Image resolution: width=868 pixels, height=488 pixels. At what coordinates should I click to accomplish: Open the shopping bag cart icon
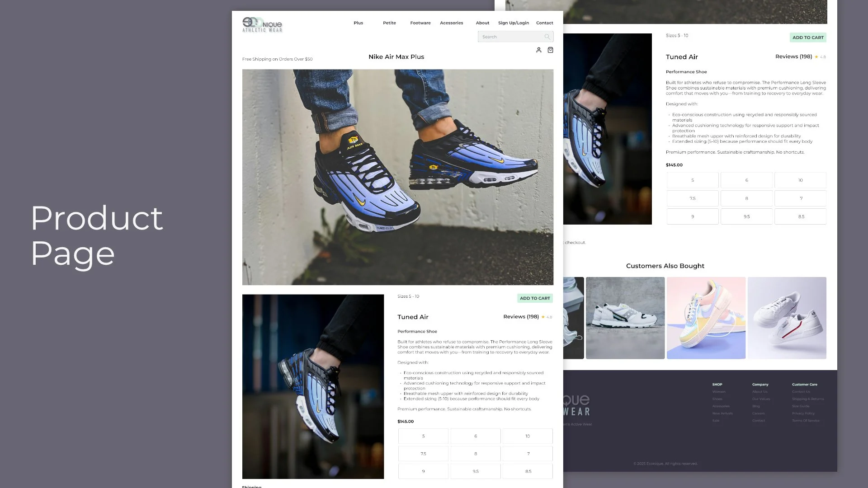tap(550, 50)
